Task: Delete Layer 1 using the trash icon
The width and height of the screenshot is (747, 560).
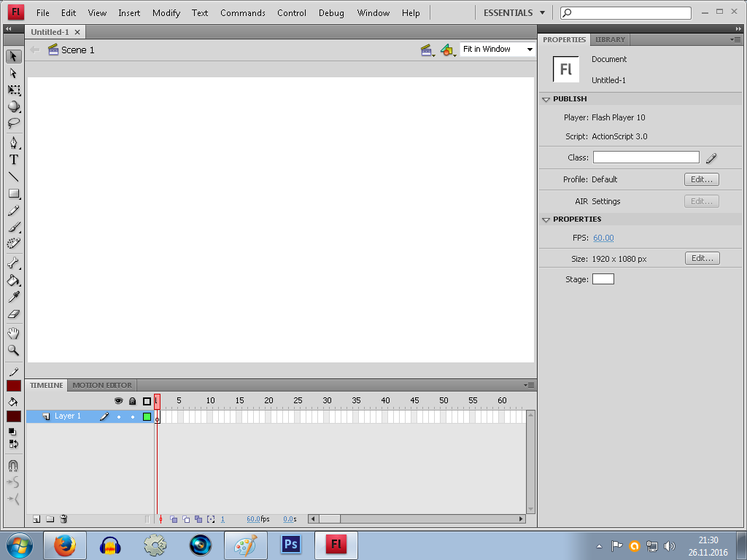Action: point(63,518)
